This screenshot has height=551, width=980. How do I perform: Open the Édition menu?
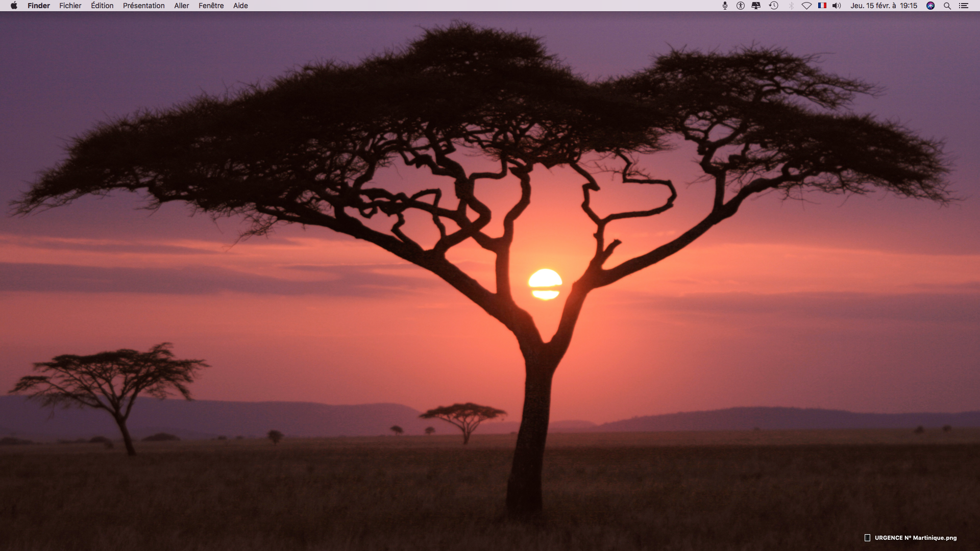[102, 6]
